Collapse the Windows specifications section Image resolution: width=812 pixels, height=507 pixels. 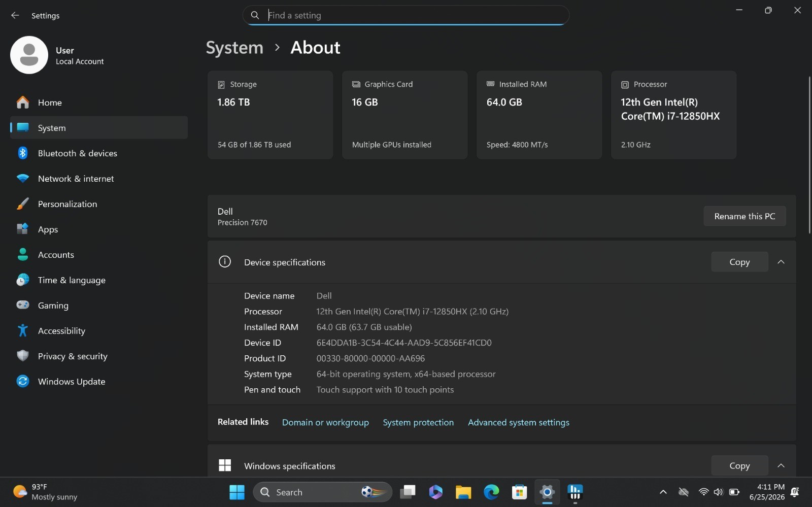coord(781,465)
